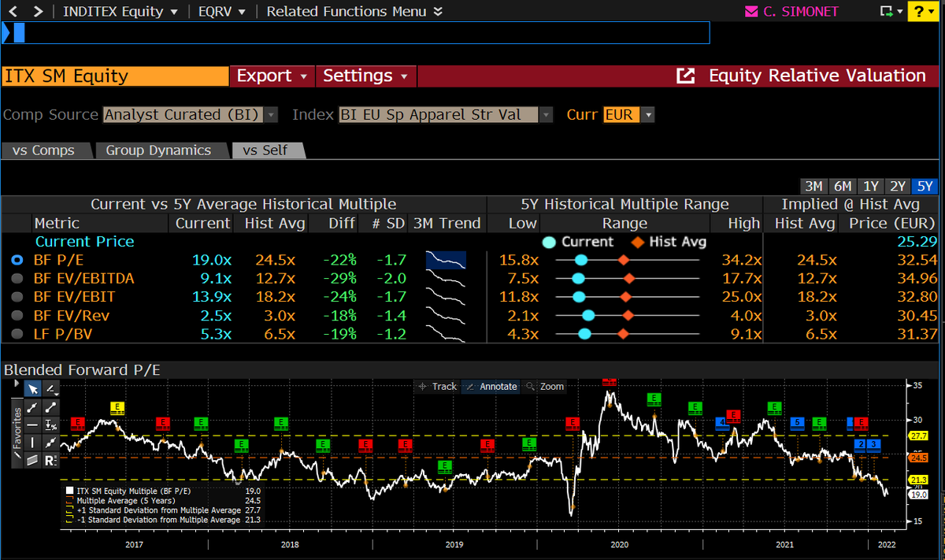Select the LF P/BV radio button
This screenshot has height=560, width=945.
pyautogui.click(x=17, y=334)
